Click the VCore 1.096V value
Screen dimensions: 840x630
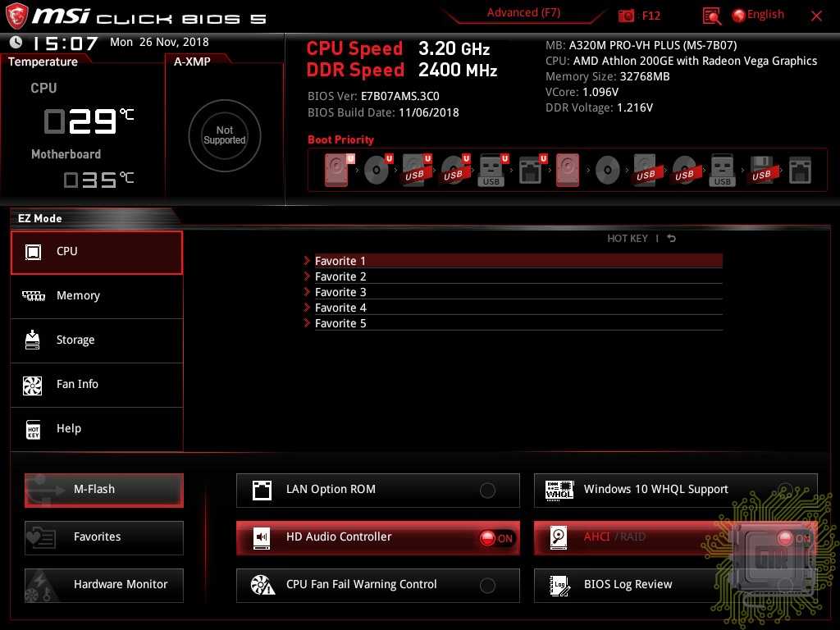pos(600,92)
